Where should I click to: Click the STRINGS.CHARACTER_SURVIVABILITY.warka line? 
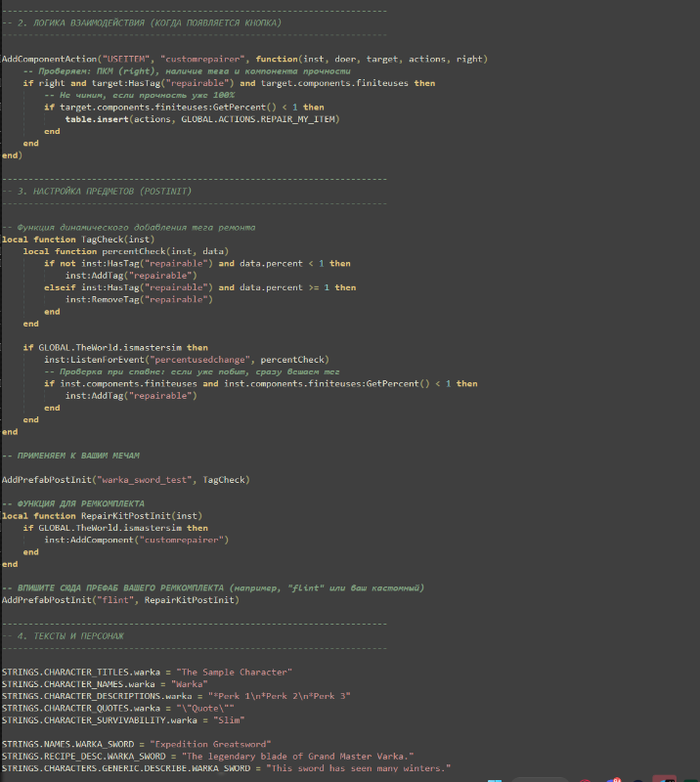(123, 720)
